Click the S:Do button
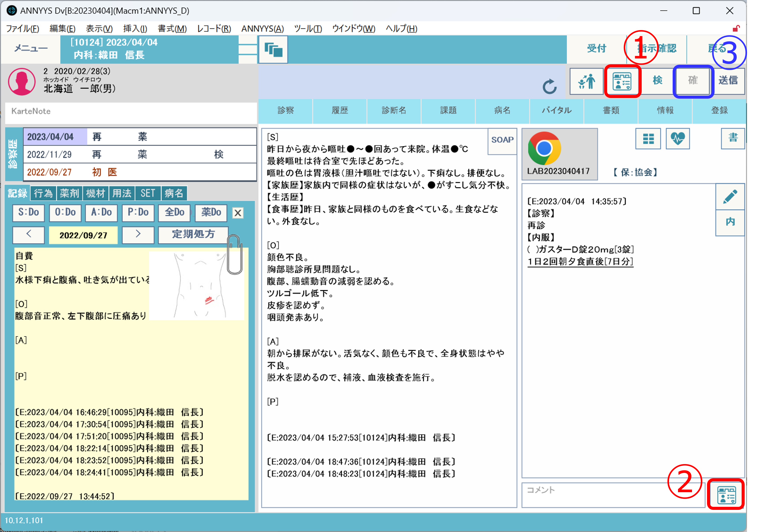 (x=29, y=213)
